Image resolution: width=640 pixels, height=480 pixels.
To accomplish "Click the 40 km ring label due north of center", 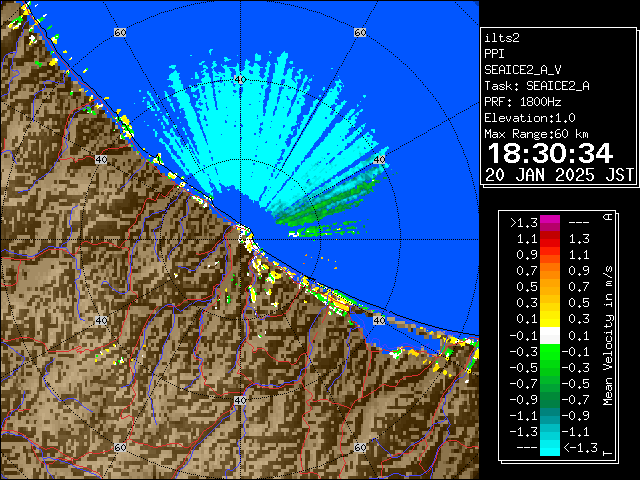I will click(240, 80).
